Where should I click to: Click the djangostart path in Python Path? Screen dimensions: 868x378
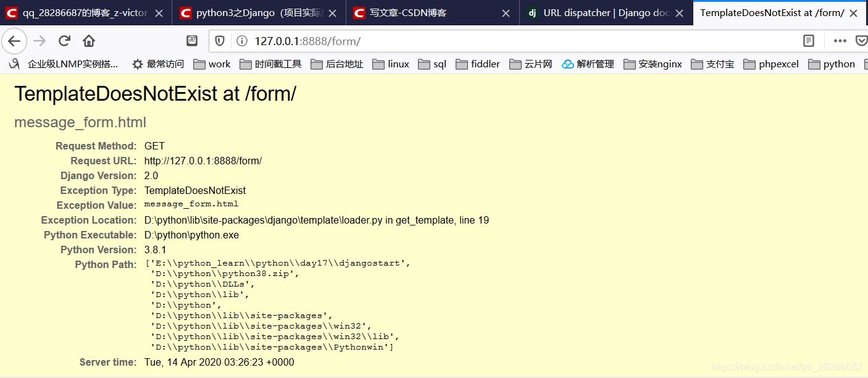click(x=277, y=263)
